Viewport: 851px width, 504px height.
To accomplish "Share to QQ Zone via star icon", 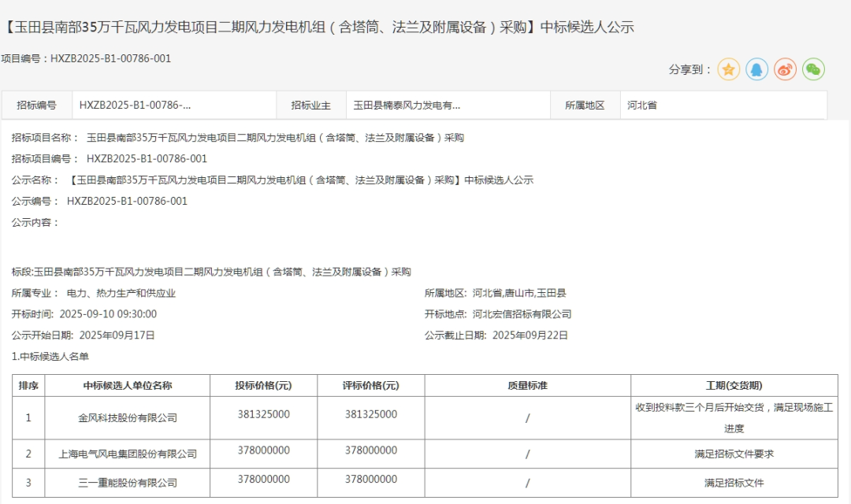I will [729, 69].
